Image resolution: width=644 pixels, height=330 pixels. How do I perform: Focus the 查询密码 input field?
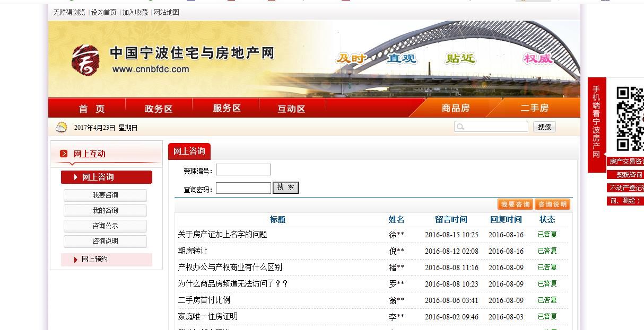tap(243, 188)
